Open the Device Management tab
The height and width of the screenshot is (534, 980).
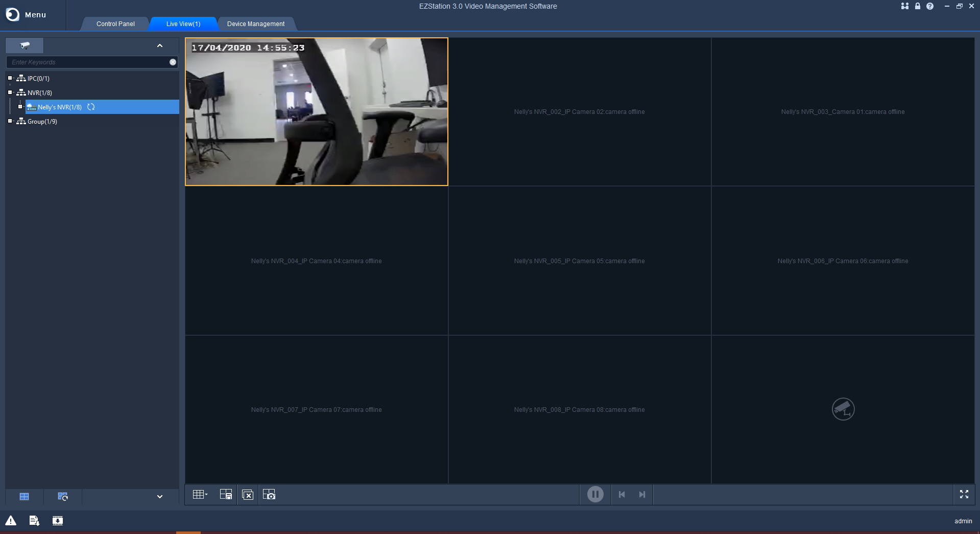tap(255, 24)
